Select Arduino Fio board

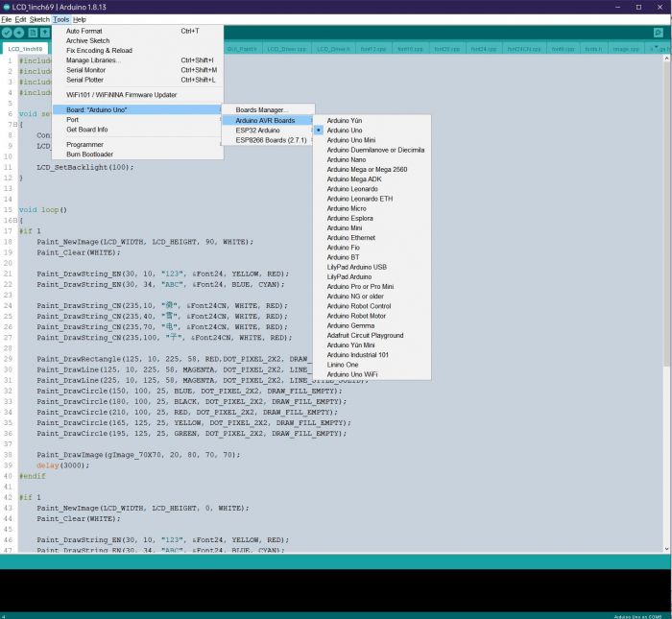[x=372, y=248]
